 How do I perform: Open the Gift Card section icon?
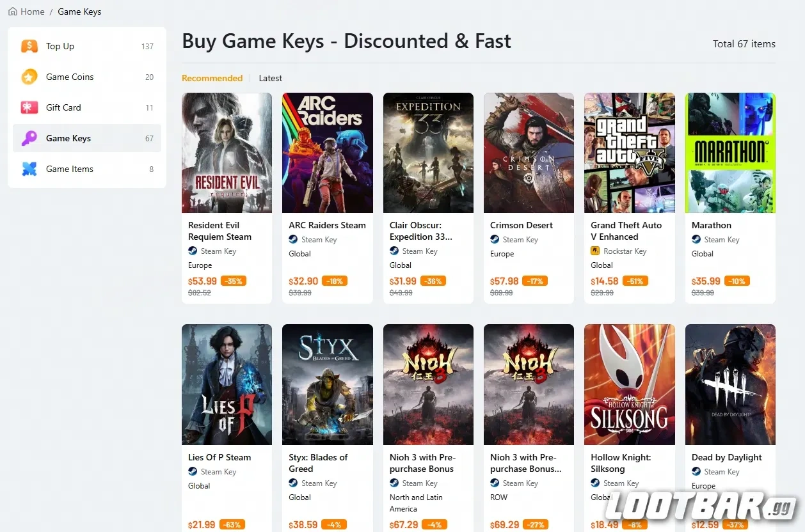click(29, 107)
